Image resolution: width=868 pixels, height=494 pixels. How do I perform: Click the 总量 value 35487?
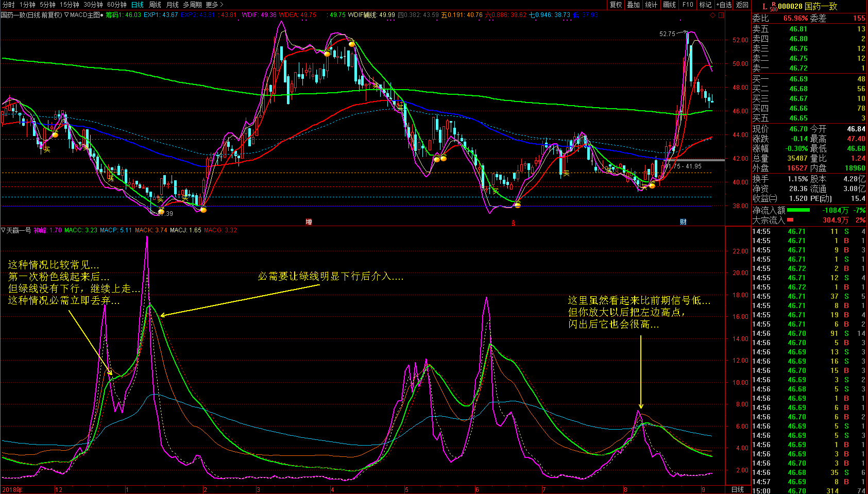(797, 158)
